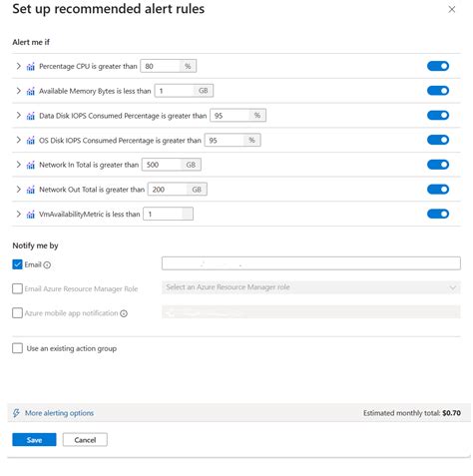
Task: Close the recommended alert rules panel
Action: click(x=451, y=9)
